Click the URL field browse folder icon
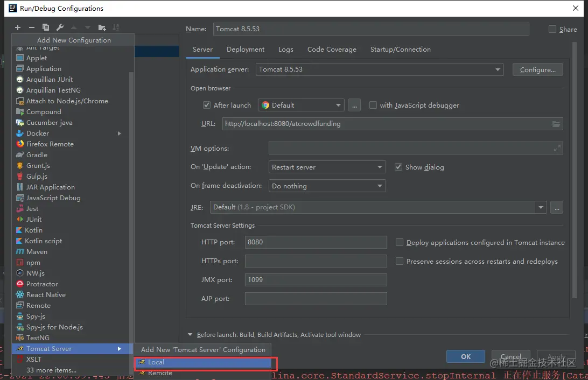The height and width of the screenshot is (380, 588). click(x=556, y=124)
